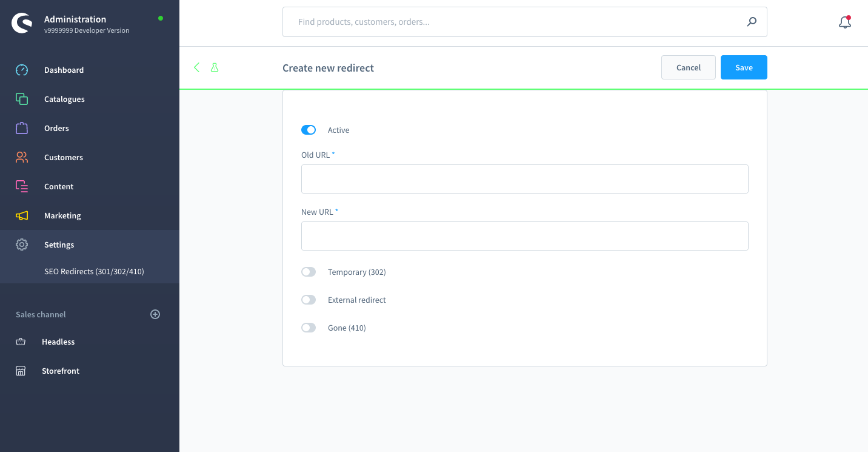Click the Gone (410) label
This screenshot has width=868, height=452.
click(347, 328)
